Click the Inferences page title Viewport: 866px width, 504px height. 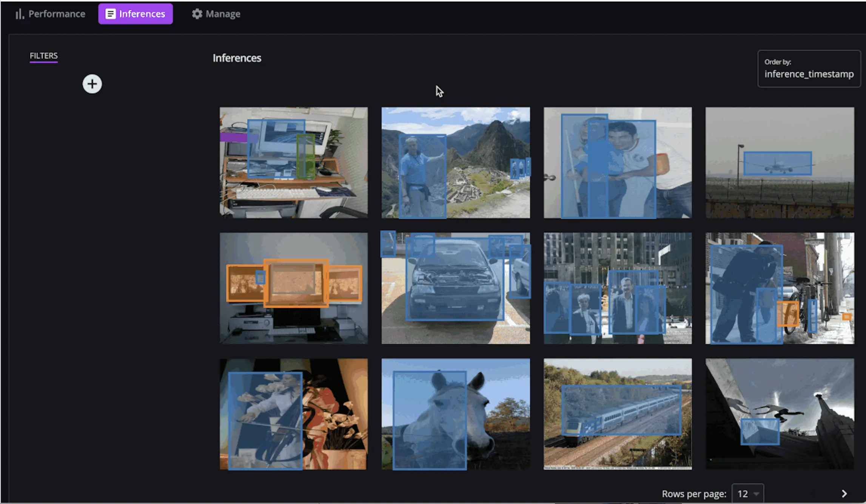[237, 58]
